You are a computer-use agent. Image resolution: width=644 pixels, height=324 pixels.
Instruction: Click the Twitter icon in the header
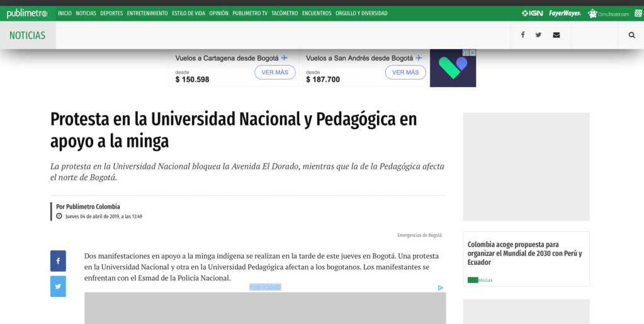pyautogui.click(x=538, y=35)
